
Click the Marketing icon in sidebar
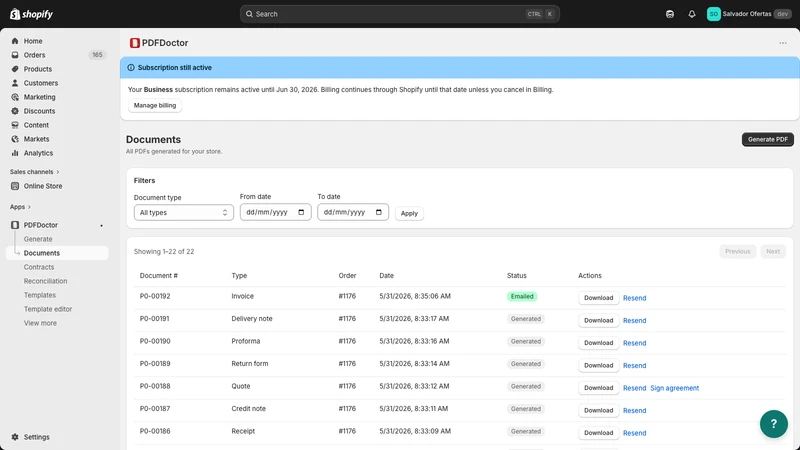pos(15,97)
